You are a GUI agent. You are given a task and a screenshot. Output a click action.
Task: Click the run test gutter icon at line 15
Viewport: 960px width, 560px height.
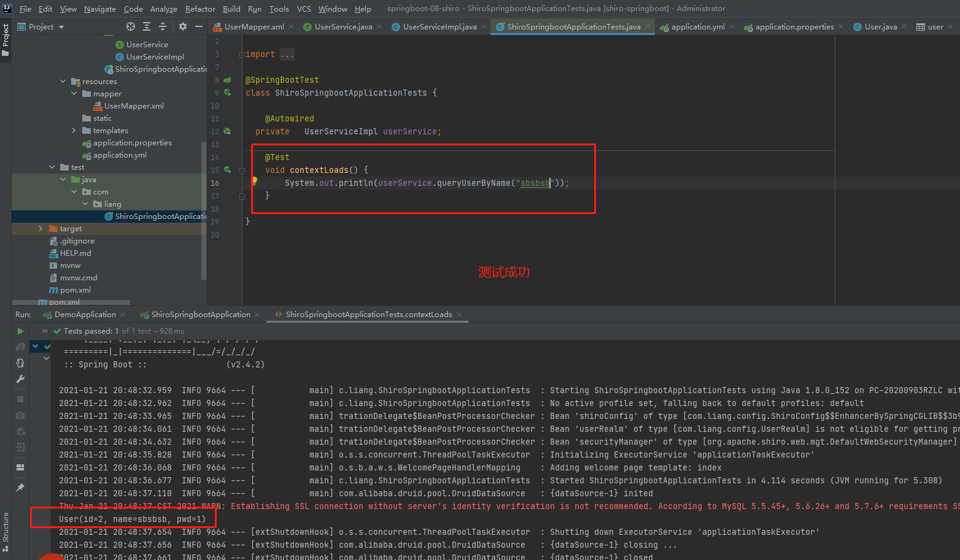click(x=227, y=170)
